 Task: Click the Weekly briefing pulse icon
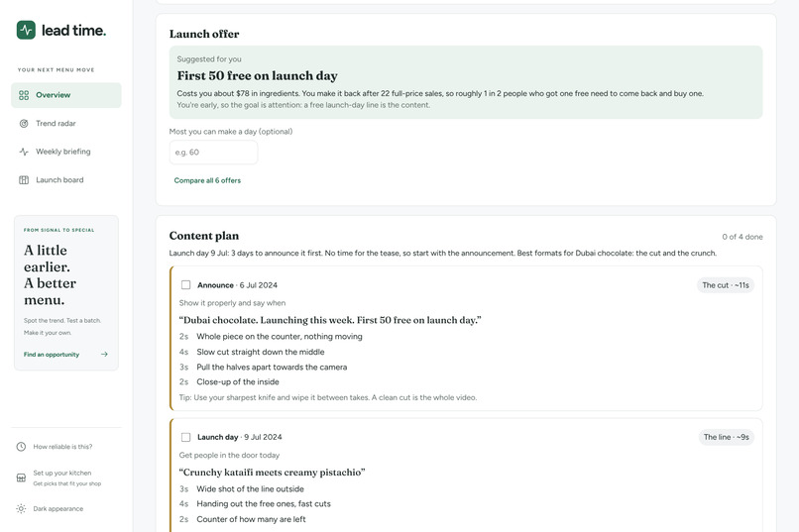(24, 152)
